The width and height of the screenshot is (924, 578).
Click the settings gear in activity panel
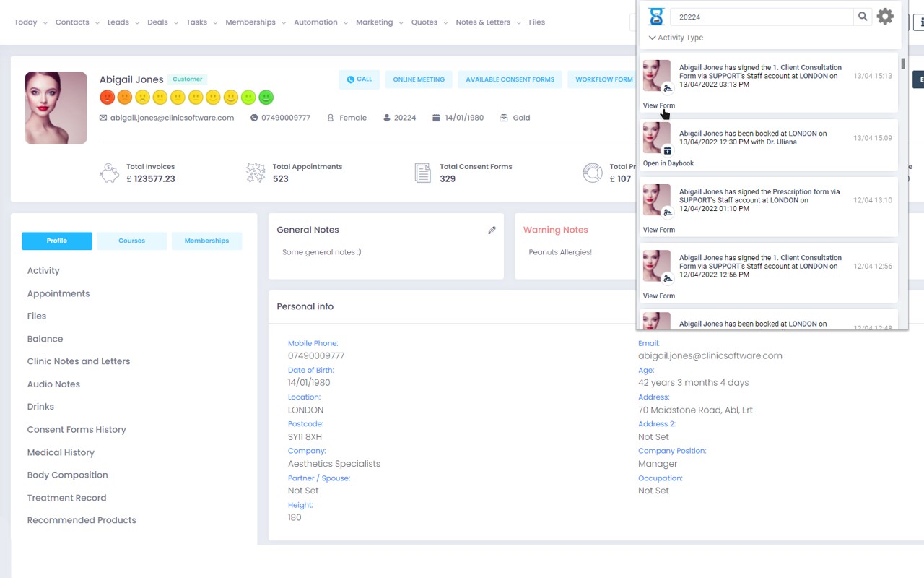click(886, 16)
